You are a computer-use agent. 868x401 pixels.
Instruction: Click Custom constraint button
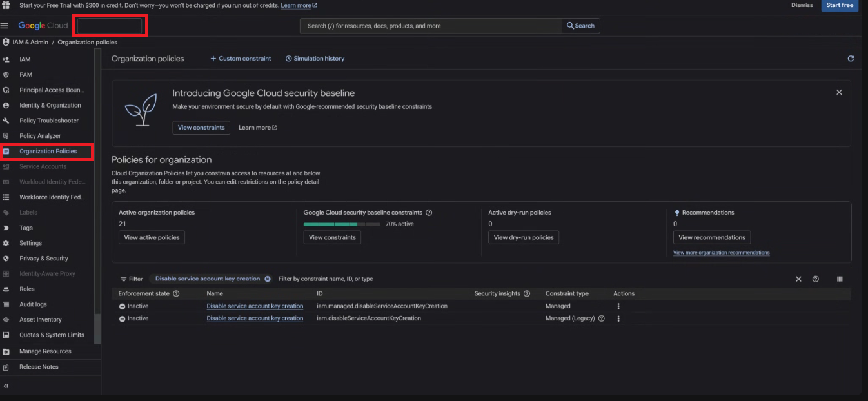241,59
